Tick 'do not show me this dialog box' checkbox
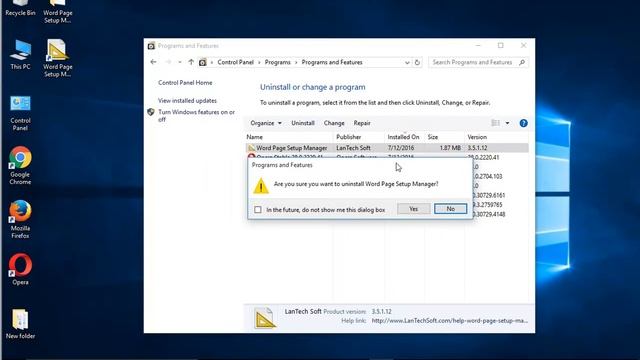The image size is (640, 360). [x=258, y=209]
